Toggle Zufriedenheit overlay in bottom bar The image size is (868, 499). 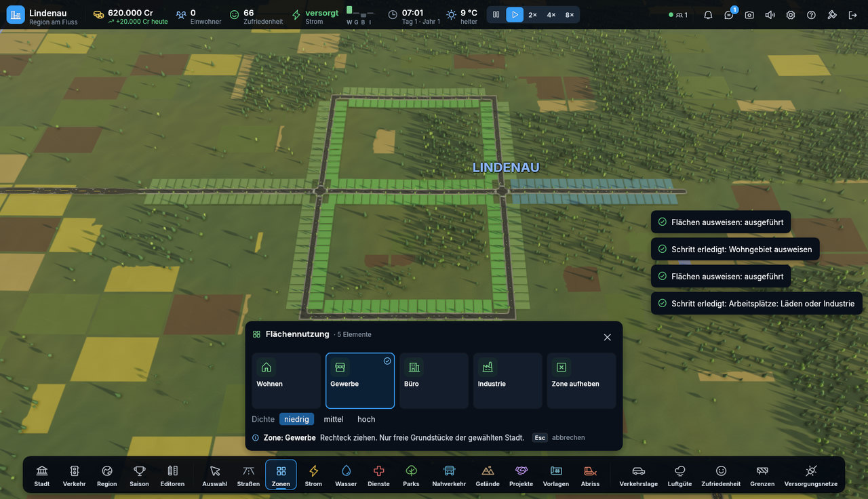click(721, 475)
